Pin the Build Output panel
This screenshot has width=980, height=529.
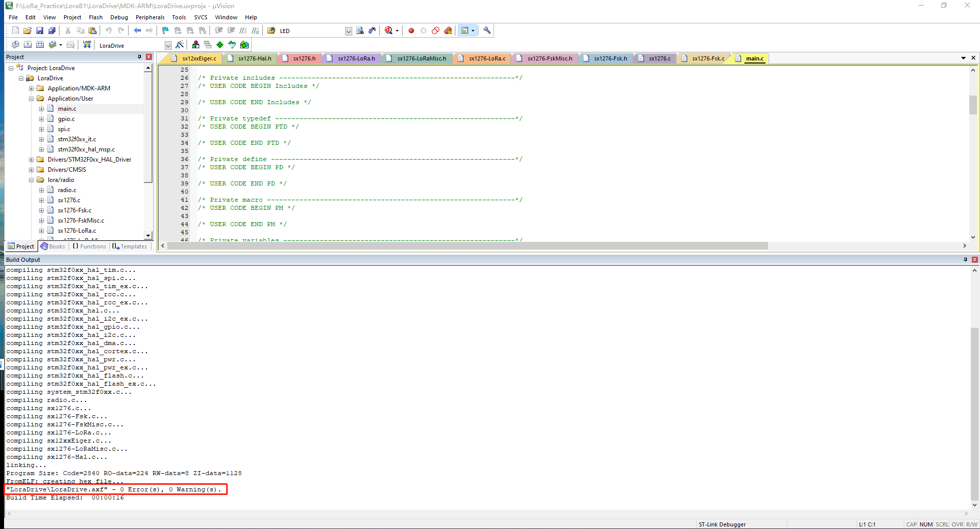click(965, 260)
